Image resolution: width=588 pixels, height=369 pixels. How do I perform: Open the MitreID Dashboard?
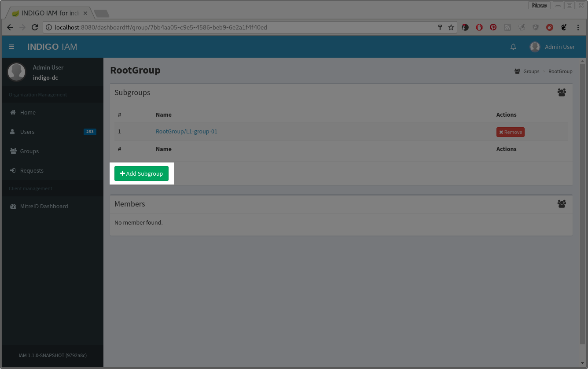click(x=44, y=206)
